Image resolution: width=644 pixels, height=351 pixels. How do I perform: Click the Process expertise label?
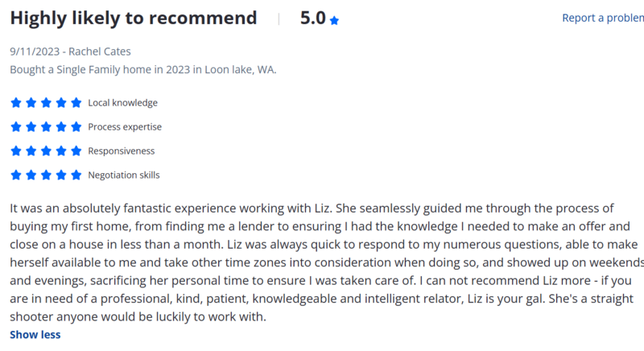click(125, 127)
